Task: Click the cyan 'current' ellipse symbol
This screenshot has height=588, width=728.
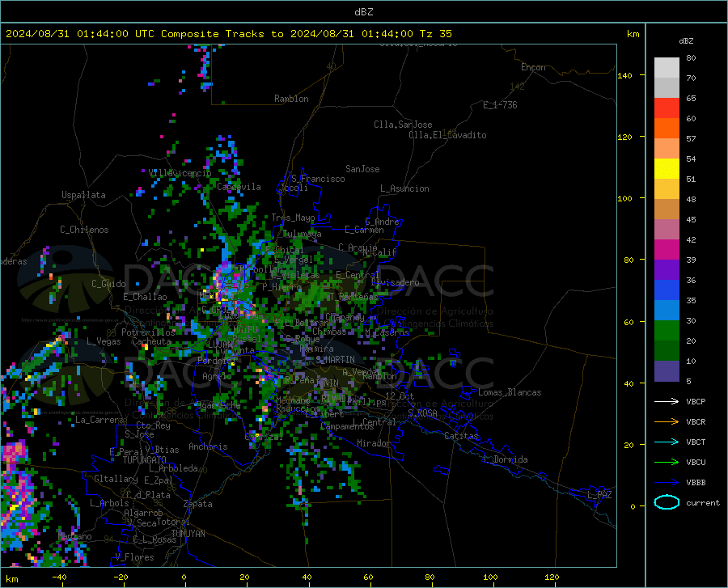Action: point(667,502)
